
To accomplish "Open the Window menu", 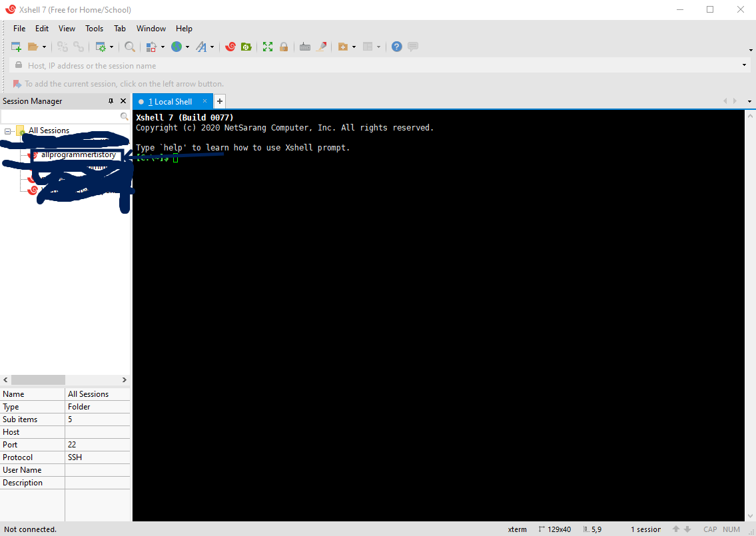I will coord(151,29).
